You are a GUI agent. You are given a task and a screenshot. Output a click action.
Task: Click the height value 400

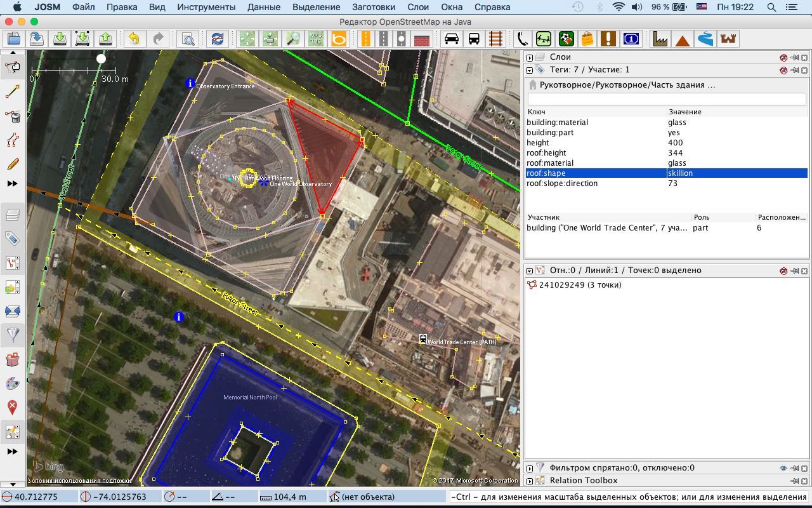[x=675, y=142]
